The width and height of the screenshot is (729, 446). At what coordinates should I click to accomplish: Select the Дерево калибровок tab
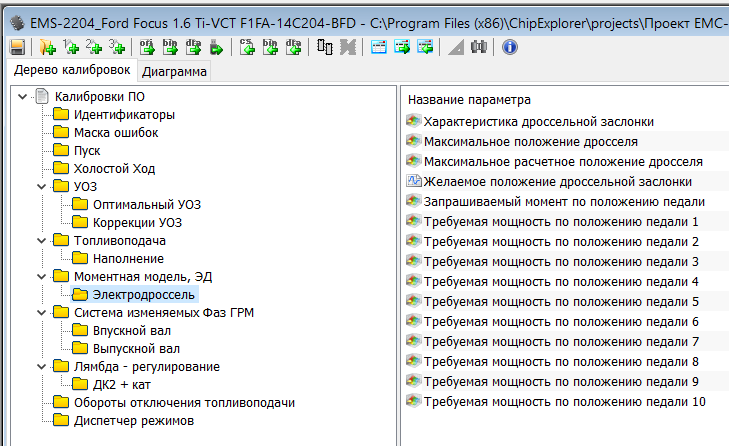point(70,71)
